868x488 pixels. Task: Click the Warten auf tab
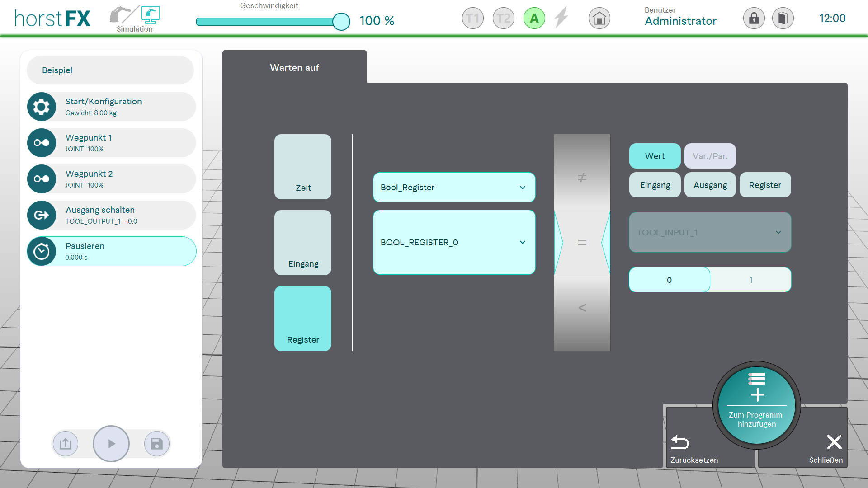pyautogui.click(x=294, y=67)
